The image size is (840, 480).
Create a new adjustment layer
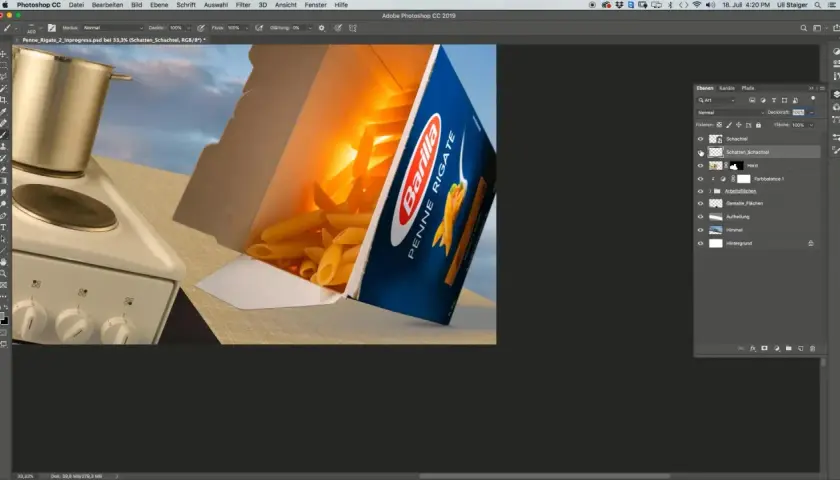[x=777, y=348]
